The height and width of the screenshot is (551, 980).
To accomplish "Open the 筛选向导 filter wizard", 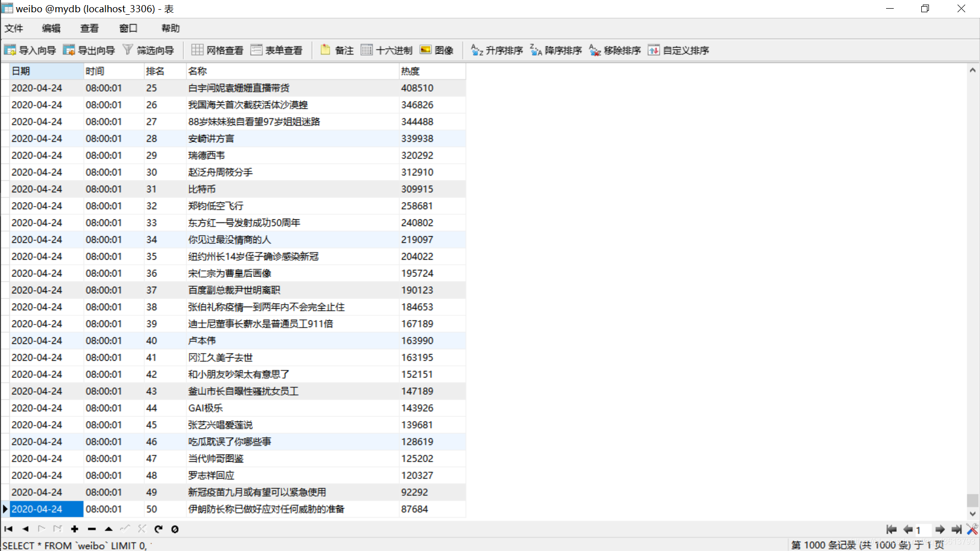I will click(149, 50).
